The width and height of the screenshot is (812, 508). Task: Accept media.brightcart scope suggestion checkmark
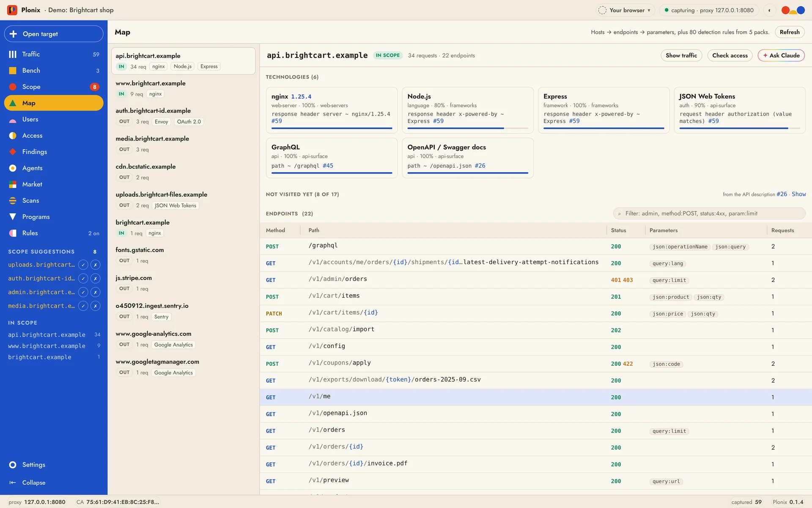point(83,306)
